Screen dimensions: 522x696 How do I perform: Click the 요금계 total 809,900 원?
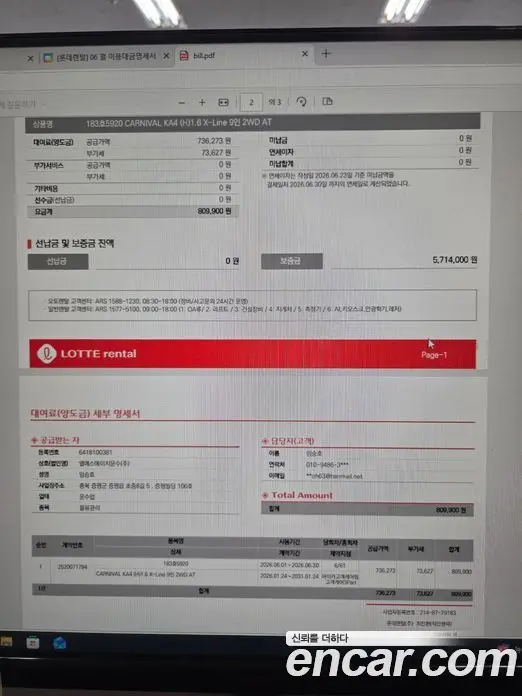pyautogui.click(x=214, y=211)
